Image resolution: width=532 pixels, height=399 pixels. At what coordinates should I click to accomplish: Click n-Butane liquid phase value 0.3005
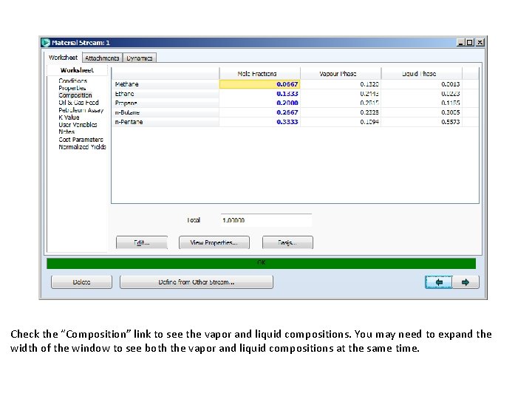pos(422,112)
